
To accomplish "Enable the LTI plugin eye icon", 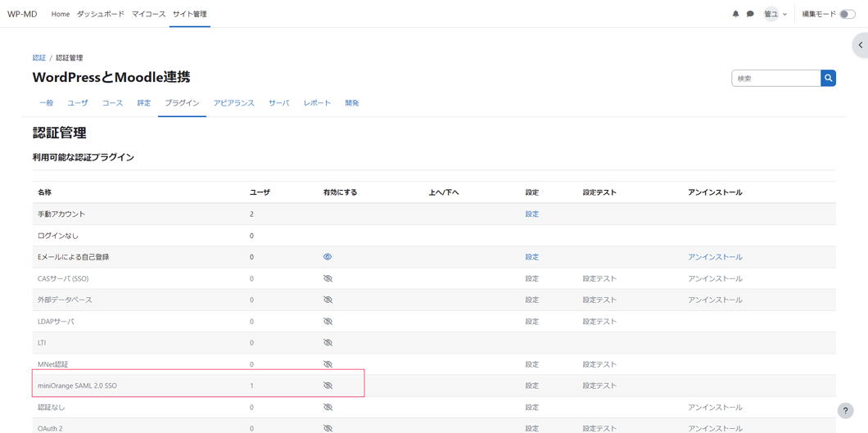I will point(328,343).
